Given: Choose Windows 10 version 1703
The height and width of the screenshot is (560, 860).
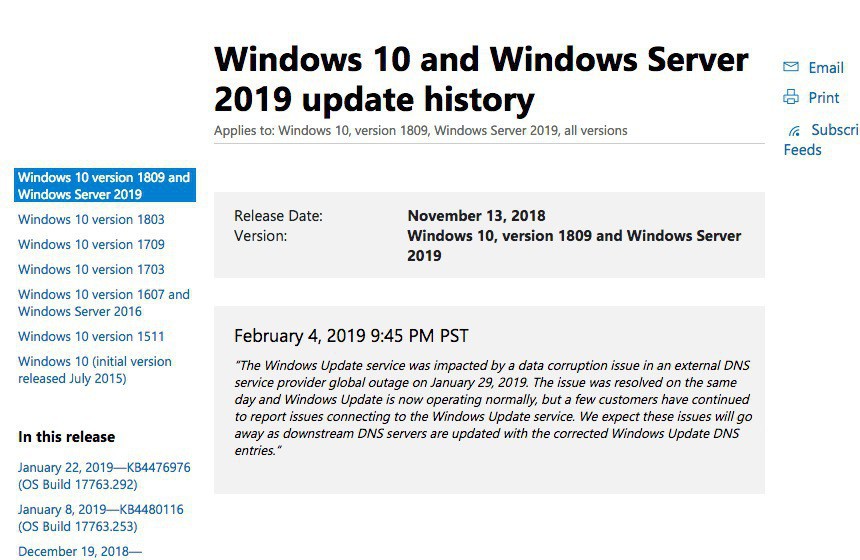Looking at the screenshot, I should pos(91,269).
